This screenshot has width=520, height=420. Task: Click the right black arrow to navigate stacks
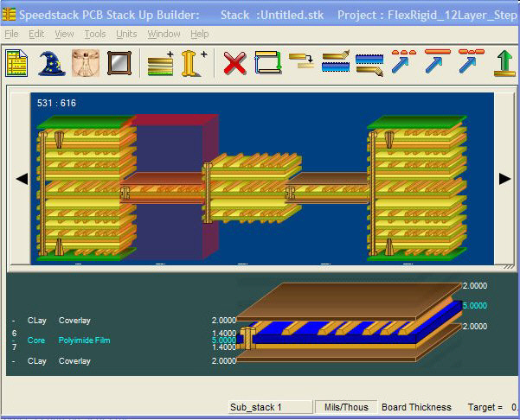[x=504, y=179]
